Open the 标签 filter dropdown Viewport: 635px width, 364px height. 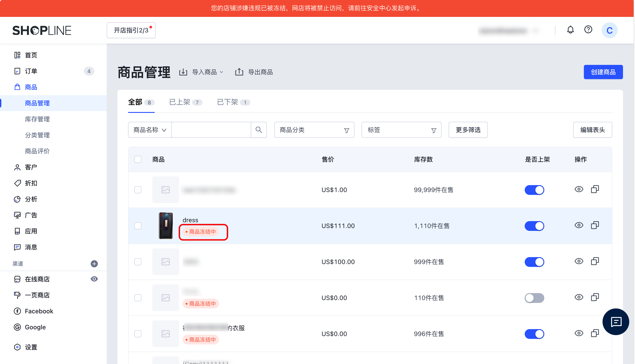401,130
